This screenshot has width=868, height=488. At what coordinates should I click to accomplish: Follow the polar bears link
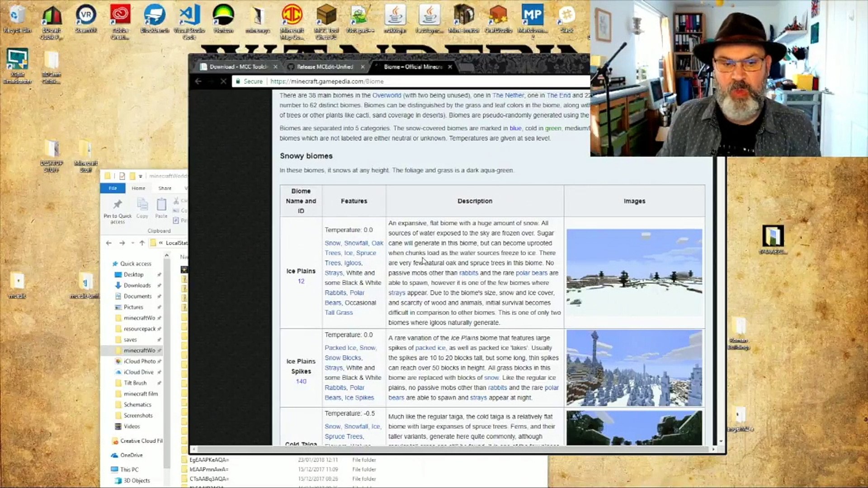click(x=531, y=273)
